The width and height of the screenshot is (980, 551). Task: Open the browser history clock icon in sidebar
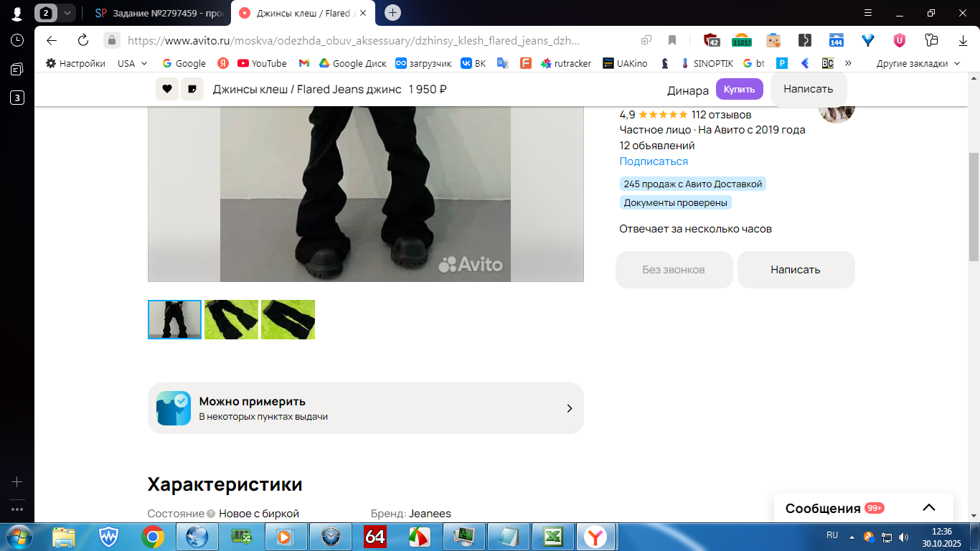[17, 40]
